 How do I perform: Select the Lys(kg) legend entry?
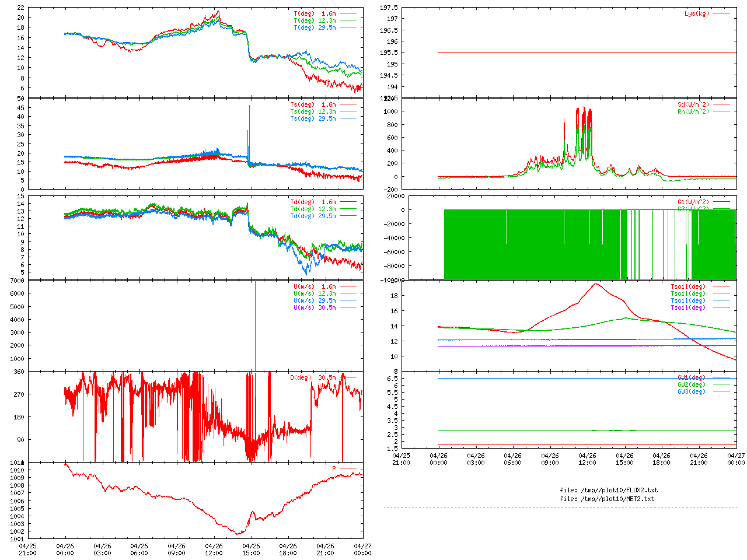pyautogui.click(x=697, y=13)
